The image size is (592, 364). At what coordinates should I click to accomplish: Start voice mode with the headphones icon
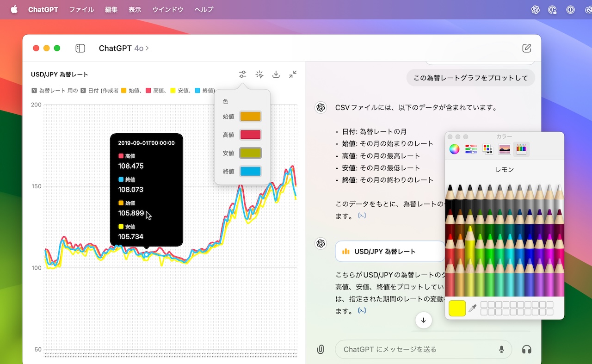[x=526, y=350]
